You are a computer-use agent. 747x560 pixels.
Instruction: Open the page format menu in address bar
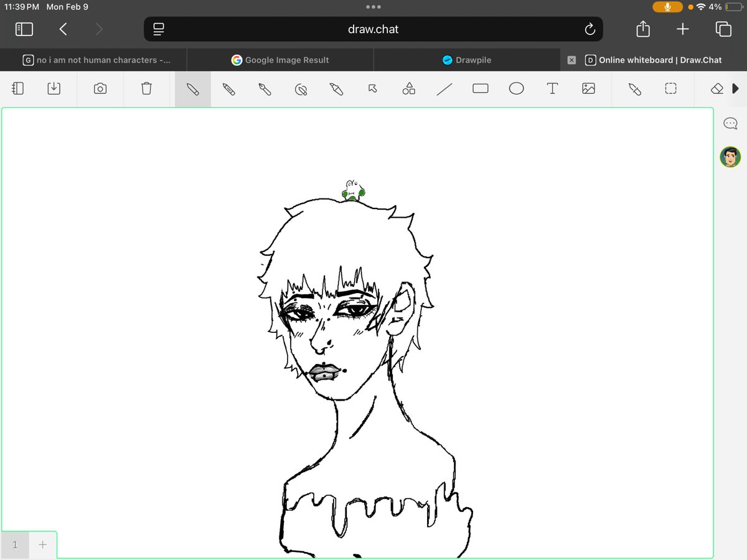pyautogui.click(x=158, y=29)
